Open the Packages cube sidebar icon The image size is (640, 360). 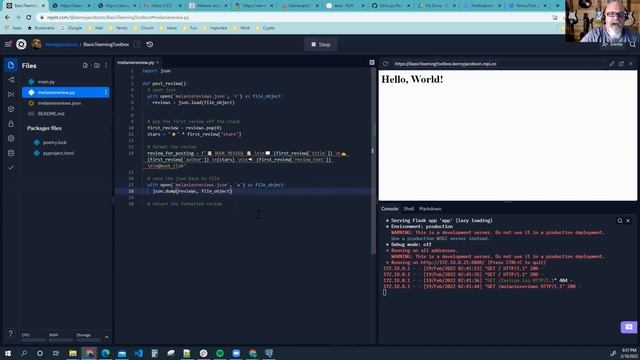pos(11,109)
